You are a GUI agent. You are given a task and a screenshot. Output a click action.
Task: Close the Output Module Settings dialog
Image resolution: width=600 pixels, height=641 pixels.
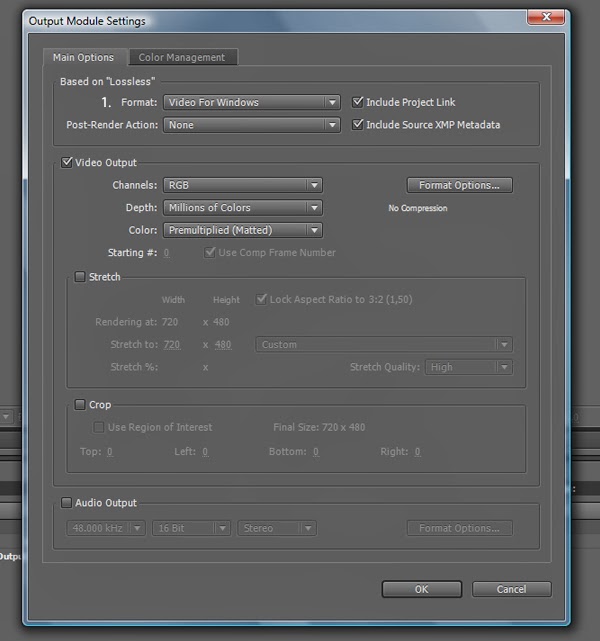click(546, 17)
